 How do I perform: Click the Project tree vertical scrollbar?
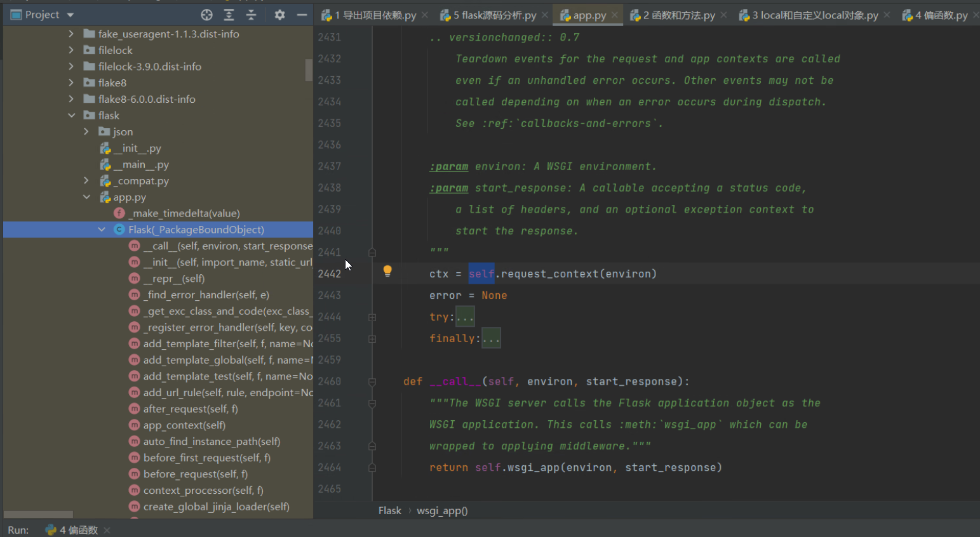pyautogui.click(x=309, y=70)
